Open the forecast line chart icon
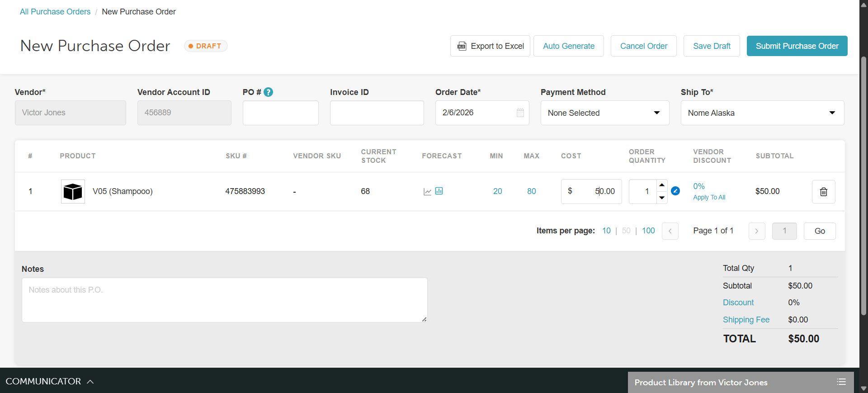Image resolution: width=868 pixels, height=393 pixels. tap(427, 192)
